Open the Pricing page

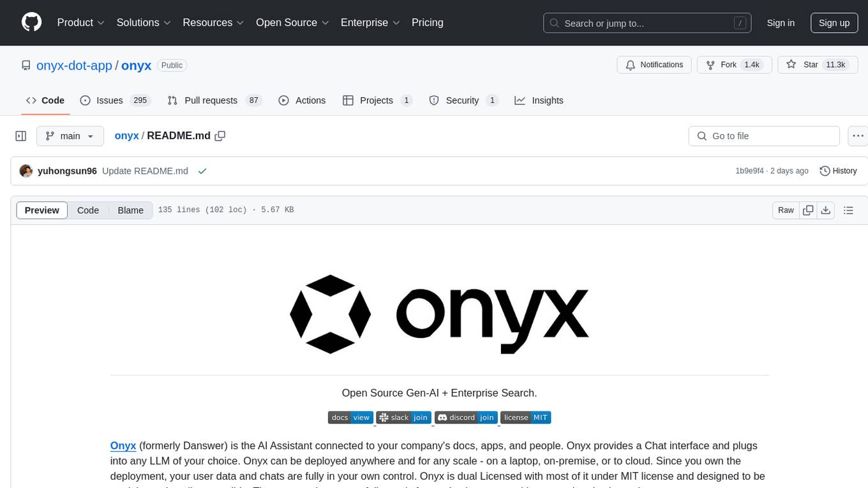(x=428, y=22)
